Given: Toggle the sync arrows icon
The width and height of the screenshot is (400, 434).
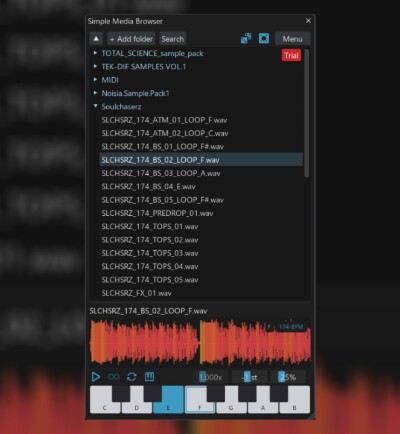Looking at the screenshot, I should 132,377.
